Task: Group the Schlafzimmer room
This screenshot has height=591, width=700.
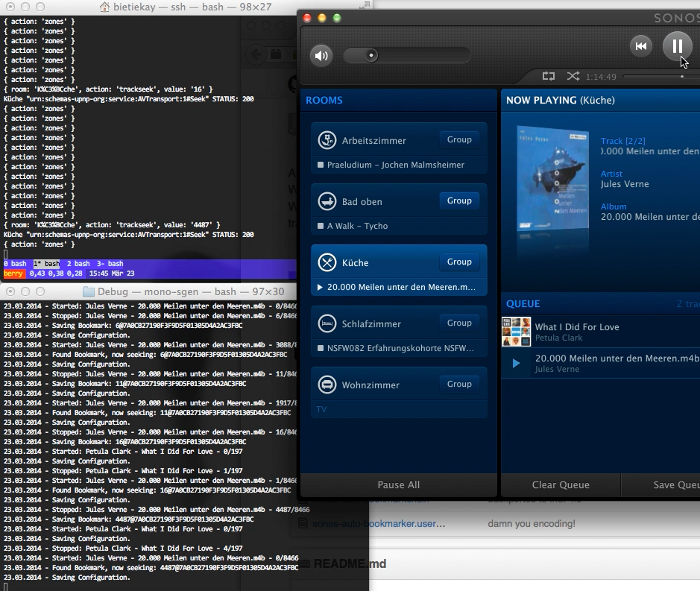Action: pos(459,323)
